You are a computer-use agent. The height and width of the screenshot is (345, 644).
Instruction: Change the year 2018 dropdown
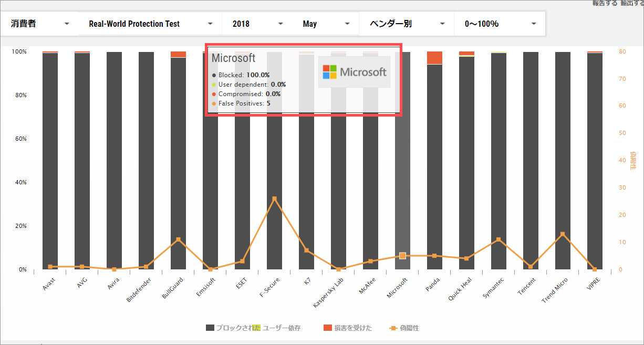(x=257, y=24)
